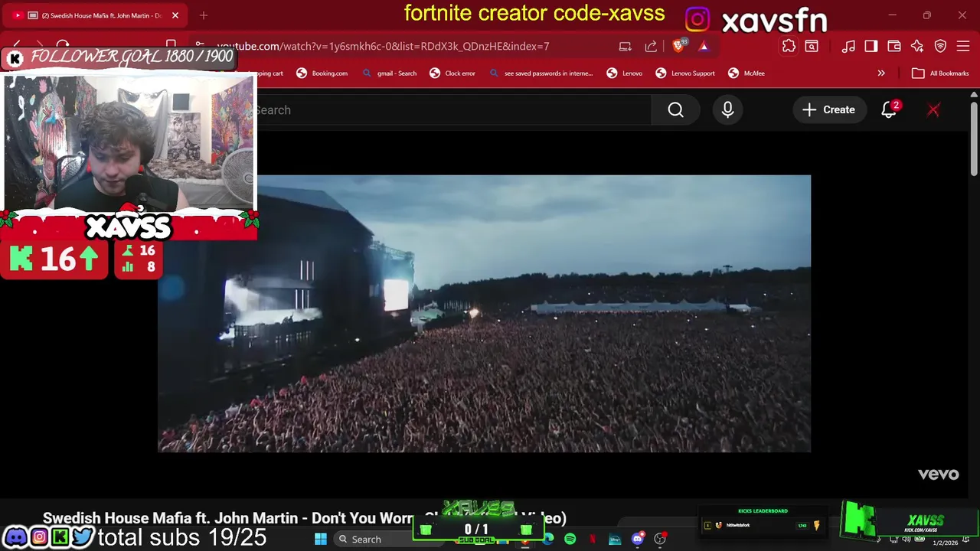Open Lenovo Support bookmark
The width and height of the screenshot is (980, 551).
(x=685, y=73)
